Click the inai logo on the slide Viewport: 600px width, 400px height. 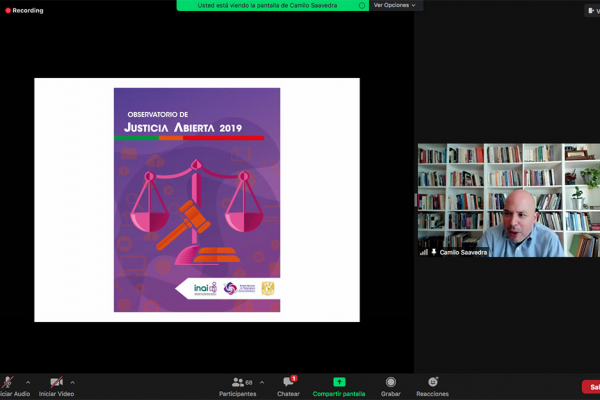point(205,288)
